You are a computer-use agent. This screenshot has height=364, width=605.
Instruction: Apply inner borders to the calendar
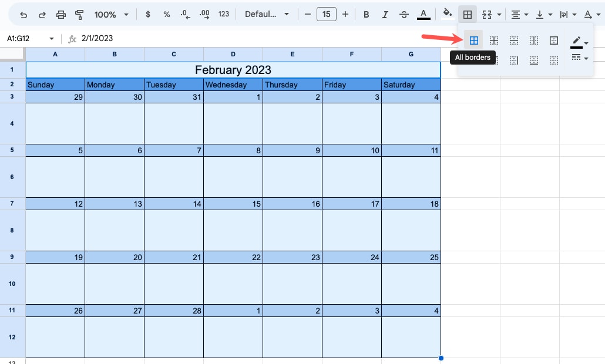pos(494,40)
